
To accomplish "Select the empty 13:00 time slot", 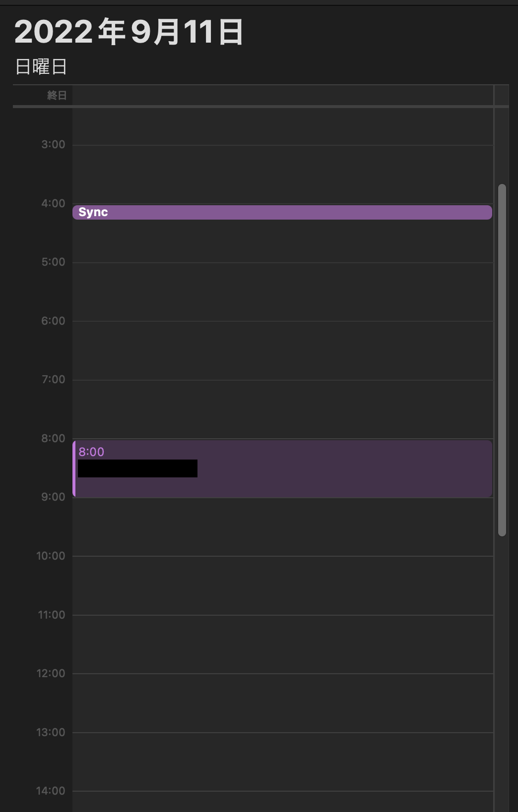I will (x=283, y=761).
